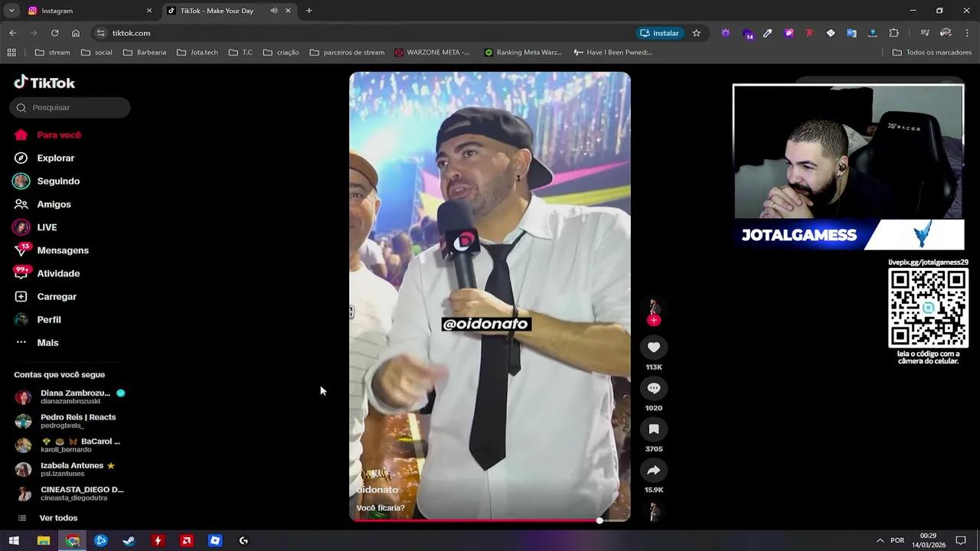
Task: Share the video using the arrow icon
Action: click(x=653, y=470)
